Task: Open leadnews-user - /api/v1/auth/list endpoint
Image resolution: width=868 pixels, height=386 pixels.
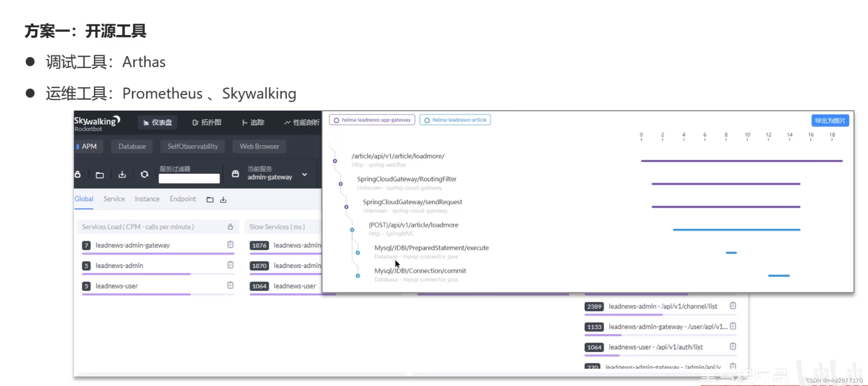Action: 656,347
